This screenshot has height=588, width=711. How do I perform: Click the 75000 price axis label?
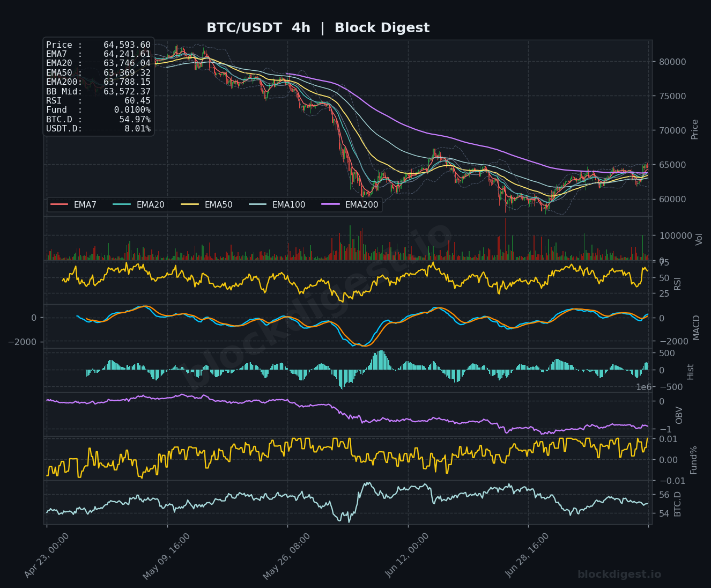(x=672, y=96)
